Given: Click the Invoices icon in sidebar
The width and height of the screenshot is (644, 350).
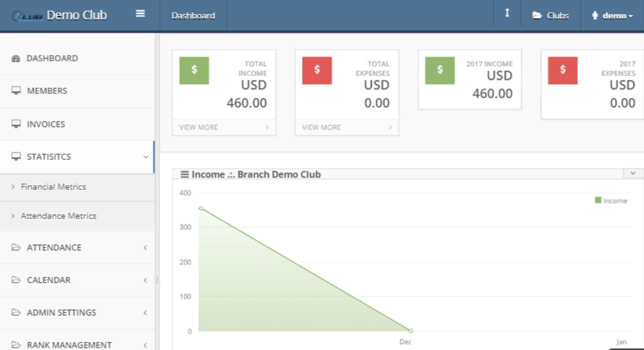Looking at the screenshot, I should coord(16,124).
